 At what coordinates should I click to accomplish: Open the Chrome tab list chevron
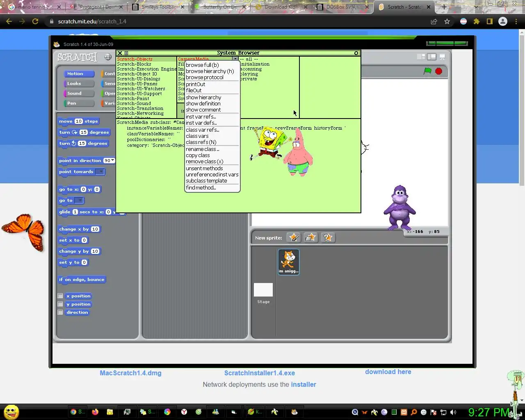coord(476,7)
